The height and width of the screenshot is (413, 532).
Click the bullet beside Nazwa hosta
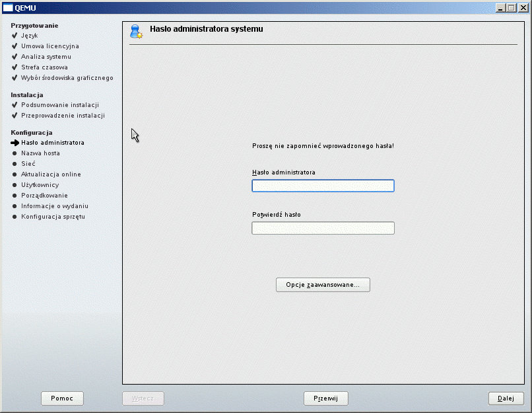(x=15, y=153)
